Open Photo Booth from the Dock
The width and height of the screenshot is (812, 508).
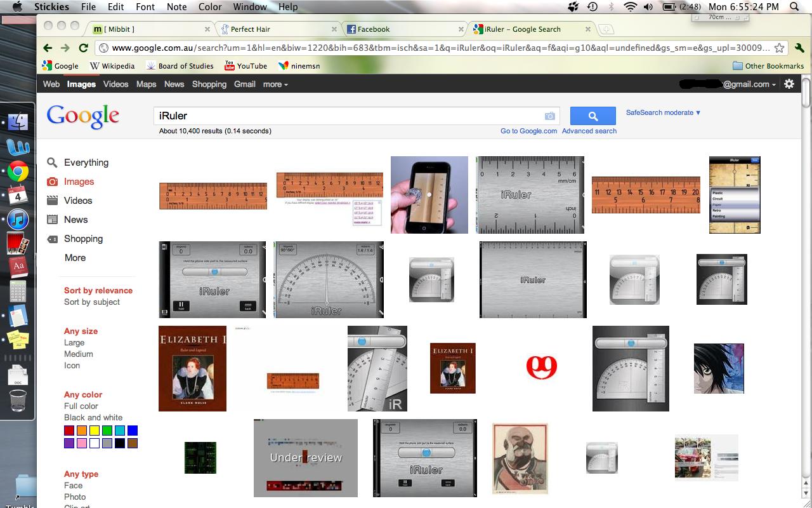[x=18, y=244]
